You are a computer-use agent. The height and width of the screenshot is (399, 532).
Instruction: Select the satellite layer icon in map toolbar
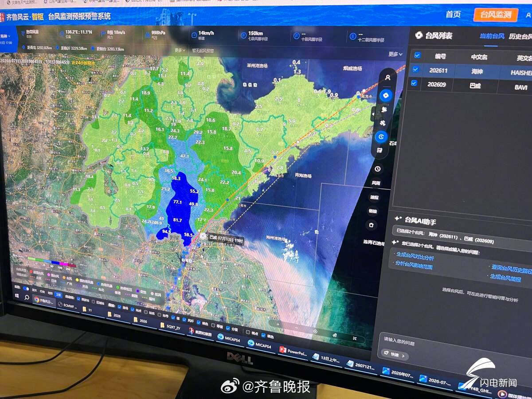[383, 123]
